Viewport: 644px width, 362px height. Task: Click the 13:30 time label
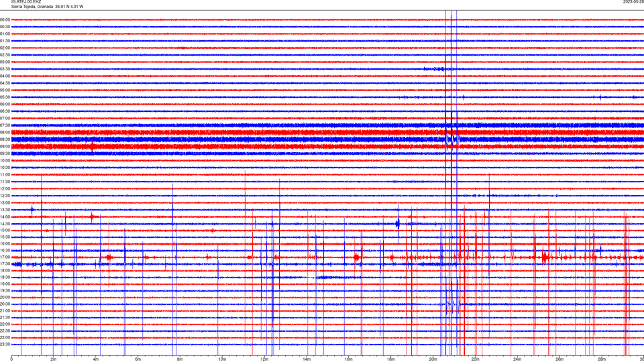click(x=5, y=210)
